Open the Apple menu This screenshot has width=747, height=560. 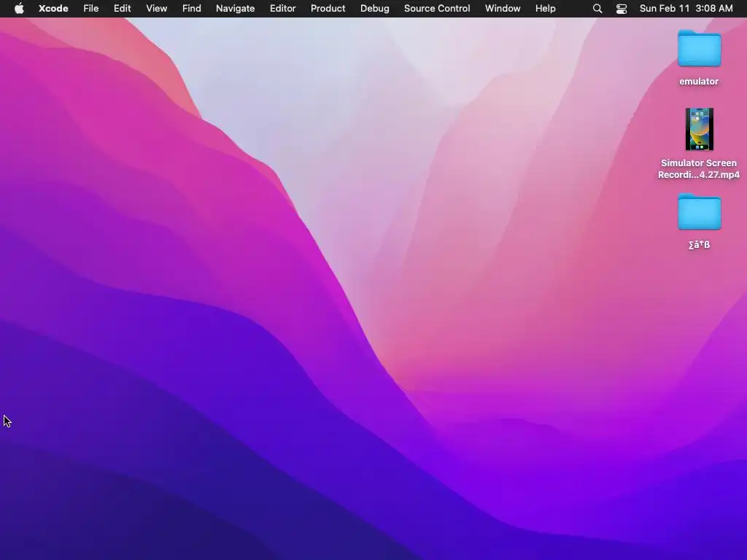tap(19, 9)
